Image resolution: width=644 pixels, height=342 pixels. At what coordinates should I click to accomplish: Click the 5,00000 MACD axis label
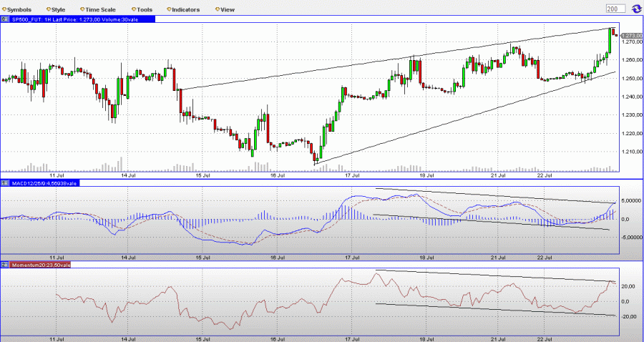point(632,201)
